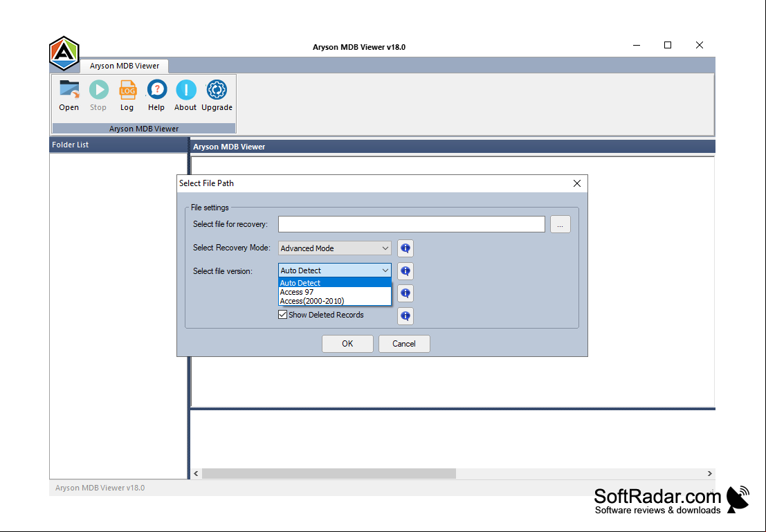This screenshot has width=766, height=532.
Task: Minimize the Aryson MDB Viewer window
Action: (637, 45)
